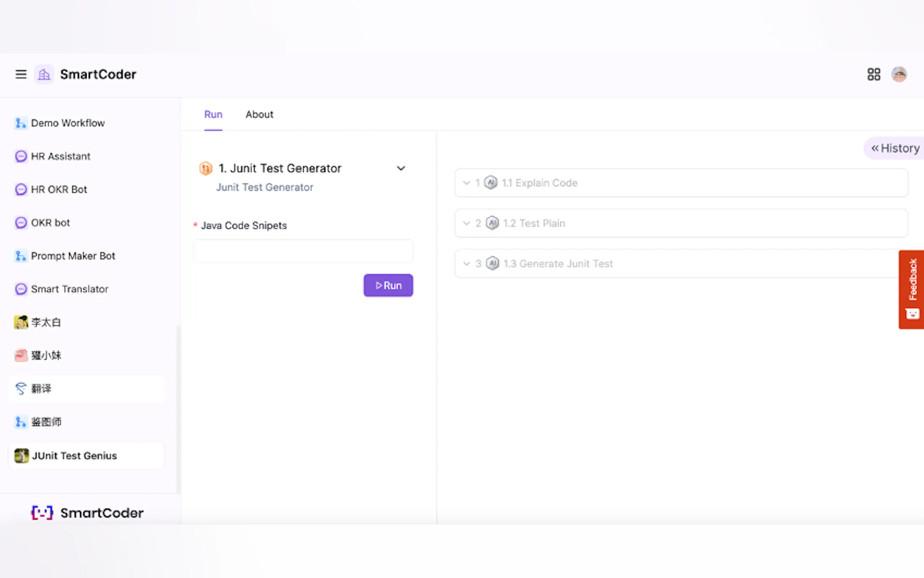Click the hamburger menu icon
Screen dimensions: 924x578
[21, 74]
